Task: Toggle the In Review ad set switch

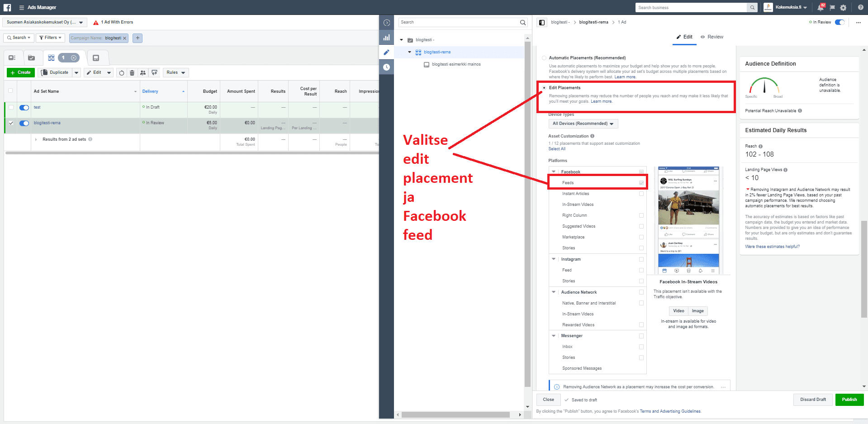Action: 840,22
